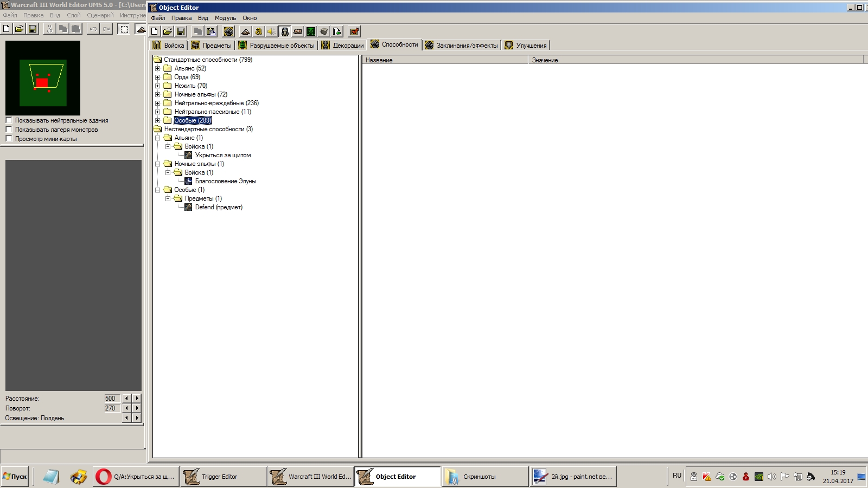Open Sound Editor via speaker toolbar icon

point(272,31)
